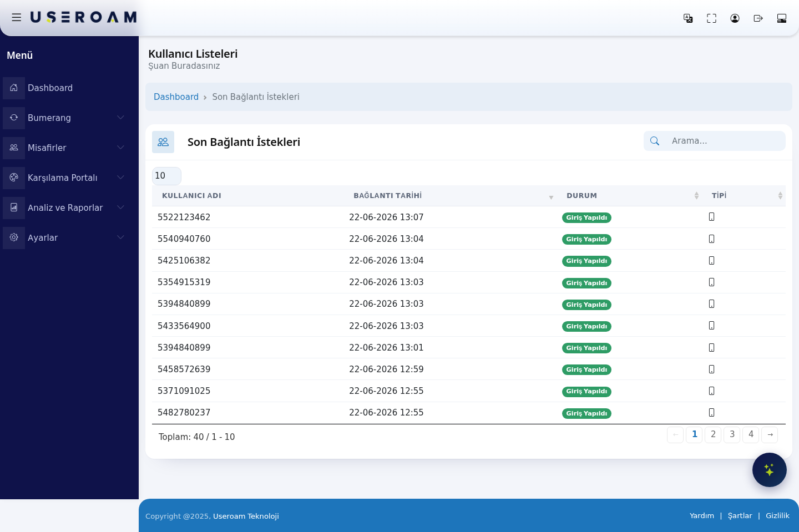Select Bumerang menu item
Viewport: 799px width, 532px height.
coord(49,118)
